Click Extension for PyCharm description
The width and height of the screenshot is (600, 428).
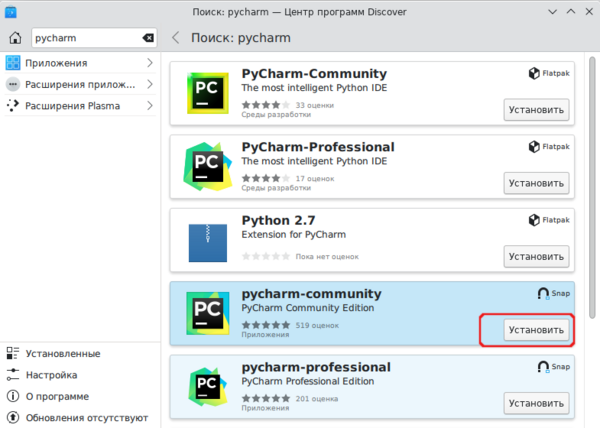pos(293,234)
